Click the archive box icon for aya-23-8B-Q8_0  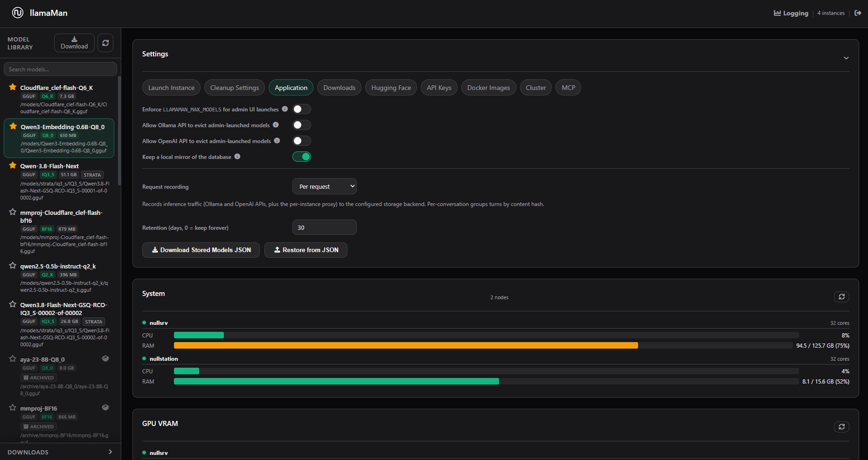tap(105, 358)
